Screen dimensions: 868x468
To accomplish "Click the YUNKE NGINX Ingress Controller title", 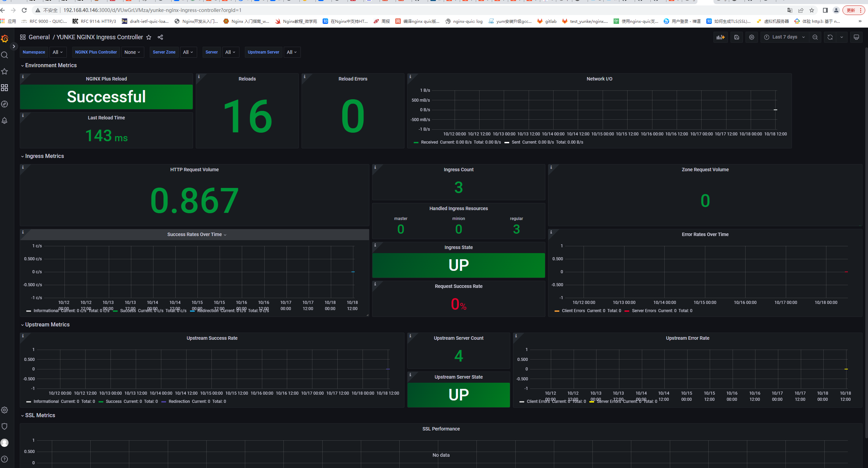I will click(x=100, y=37).
